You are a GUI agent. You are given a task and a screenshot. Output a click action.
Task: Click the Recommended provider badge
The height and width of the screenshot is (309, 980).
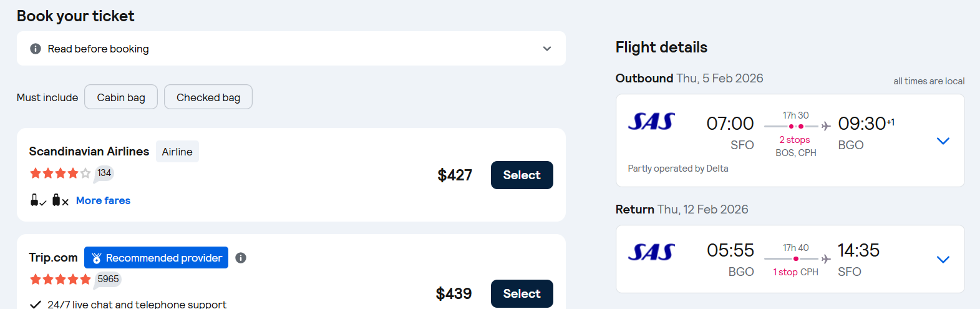tap(156, 258)
